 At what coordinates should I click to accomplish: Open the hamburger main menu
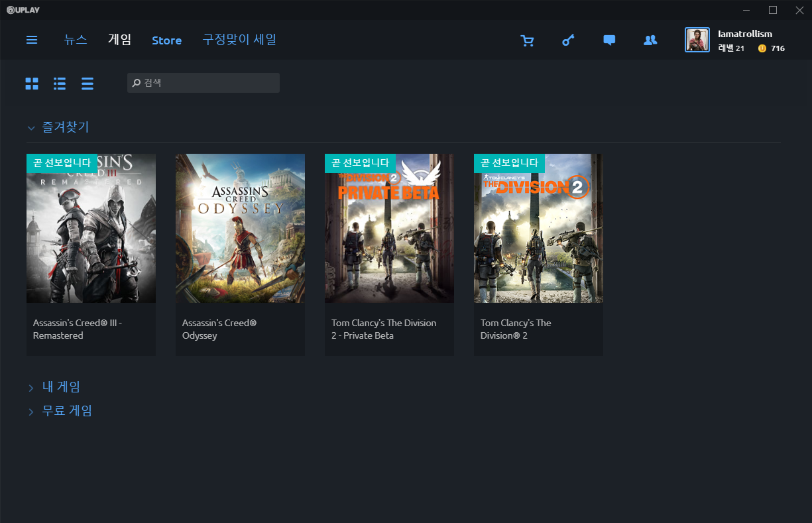[32, 40]
